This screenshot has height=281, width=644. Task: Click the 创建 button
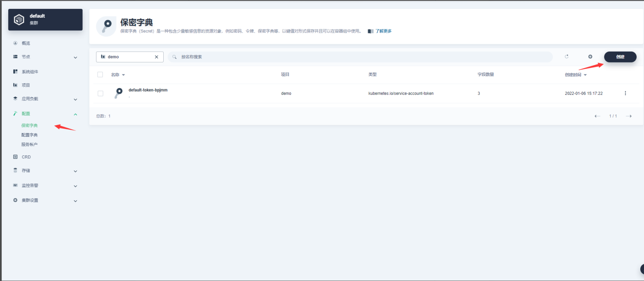(620, 57)
